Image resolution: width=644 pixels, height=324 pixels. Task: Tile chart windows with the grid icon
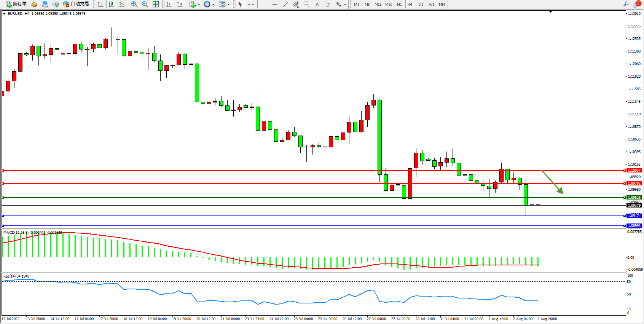point(156,4)
